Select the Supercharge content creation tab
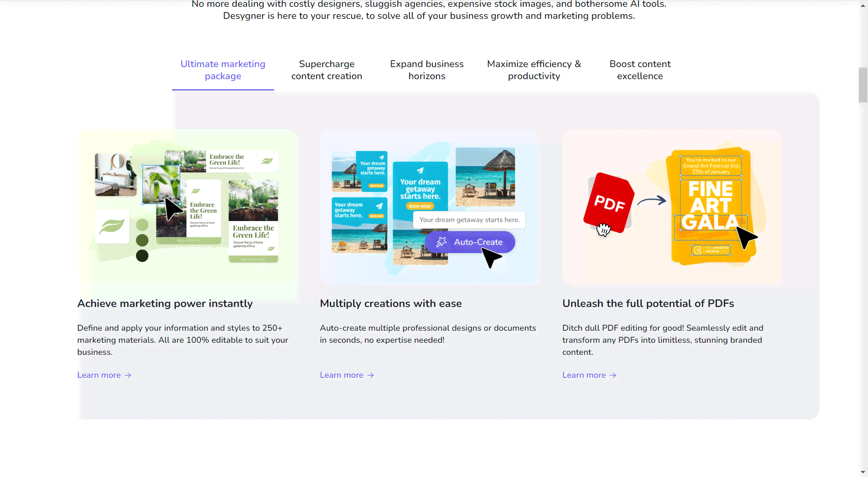Image resolution: width=868 pixels, height=477 pixels. [327, 70]
